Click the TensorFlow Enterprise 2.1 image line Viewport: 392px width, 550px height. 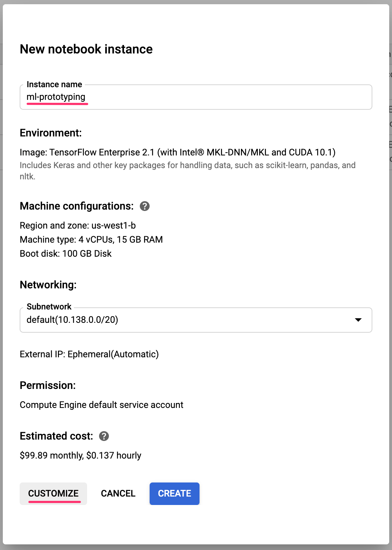tap(177, 152)
